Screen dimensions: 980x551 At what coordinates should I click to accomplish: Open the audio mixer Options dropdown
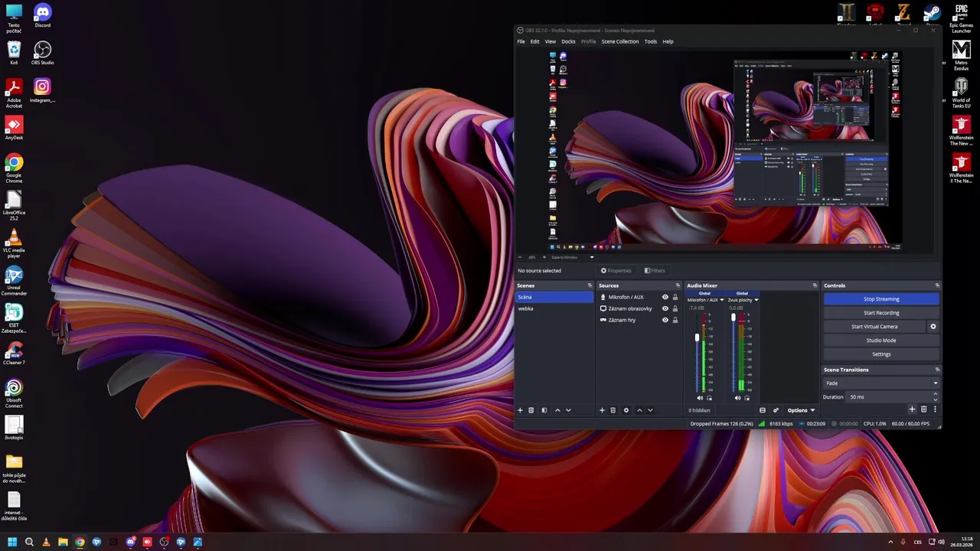801,410
